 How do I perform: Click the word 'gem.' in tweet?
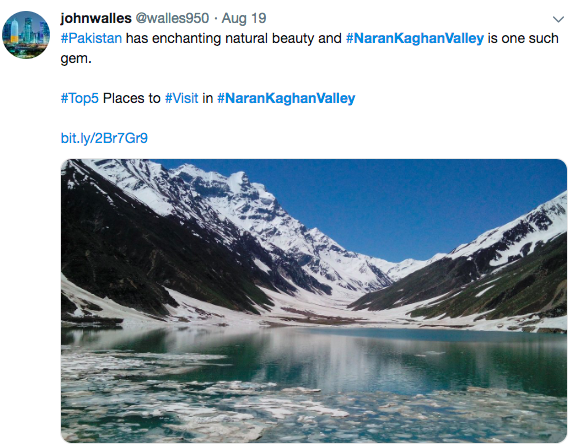point(76,59)
